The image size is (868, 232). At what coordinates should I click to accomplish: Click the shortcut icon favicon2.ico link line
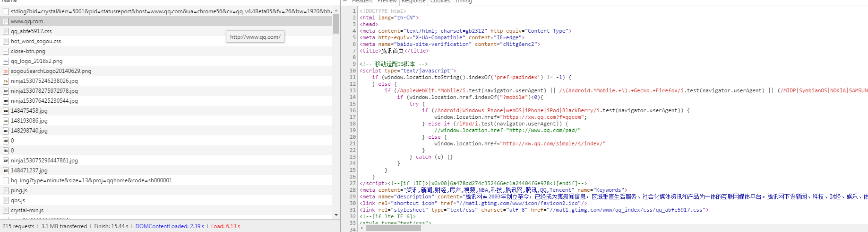point(473,203)
